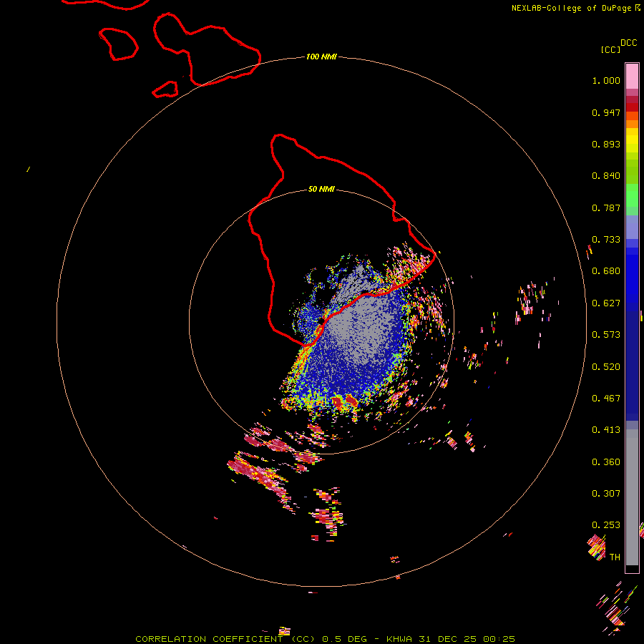The image size is (644, 644).
Task: Click the 0.307 value on the color scale
Action: (x=606, y=494)
